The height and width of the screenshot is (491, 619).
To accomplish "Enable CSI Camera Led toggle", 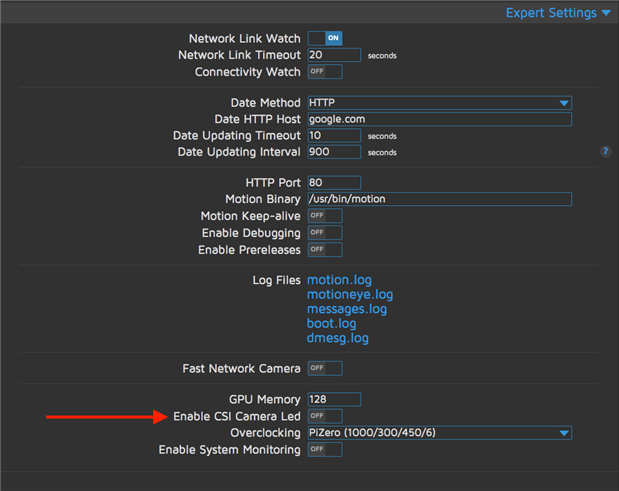I will coord(325,416).
